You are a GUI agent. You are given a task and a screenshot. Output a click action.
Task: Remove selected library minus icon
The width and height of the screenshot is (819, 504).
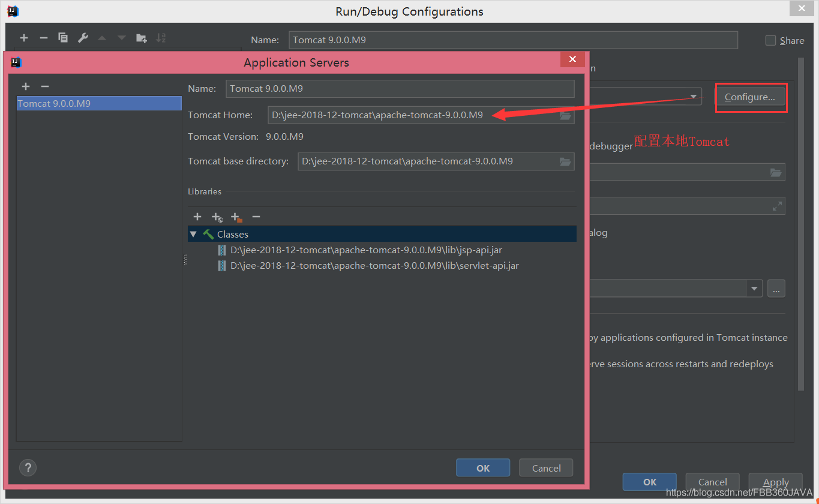coord(256,217)
